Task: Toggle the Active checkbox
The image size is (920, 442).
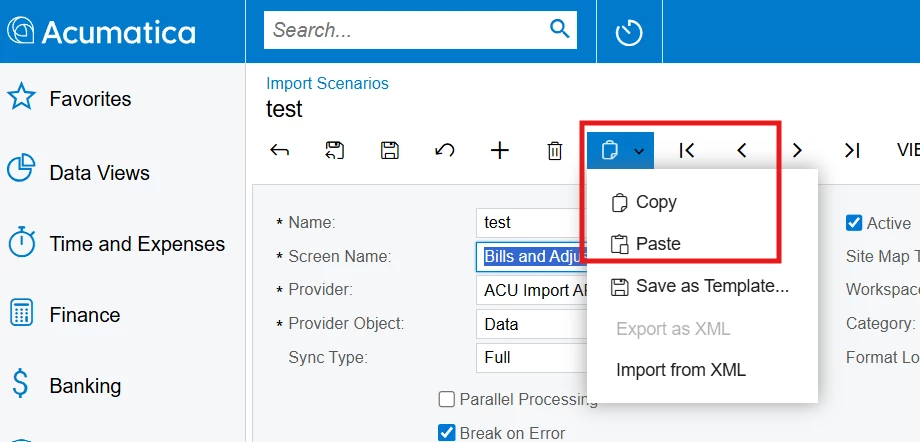Action: pyautogui.click(x=854, y=223)
